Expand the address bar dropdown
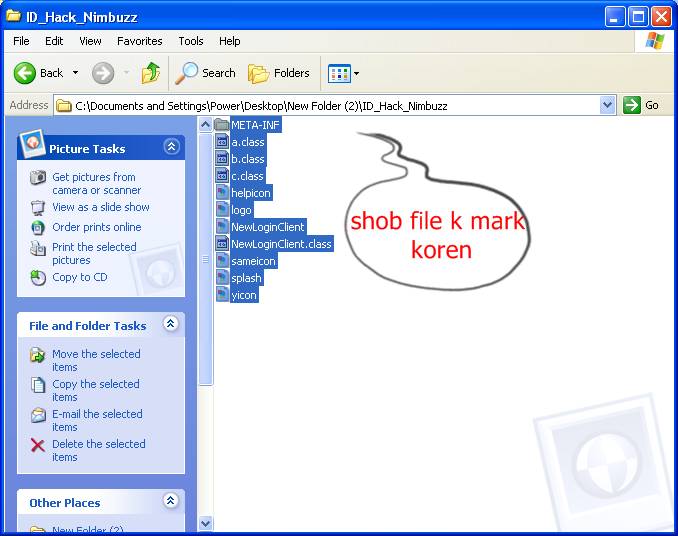The height and width of the screenshot is (536, 678). (608, 105)
